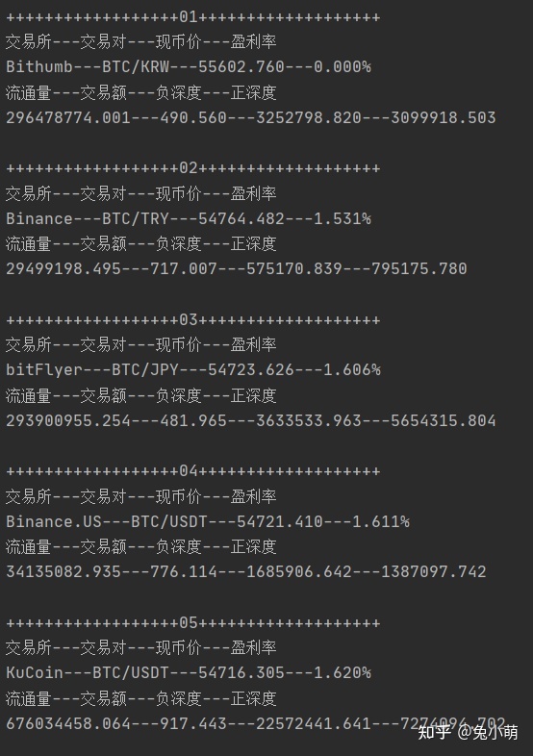Click the 34135082.935 data line
This screenshot has height=756, width=533.
pyautogui.click(x=246, y=571)
